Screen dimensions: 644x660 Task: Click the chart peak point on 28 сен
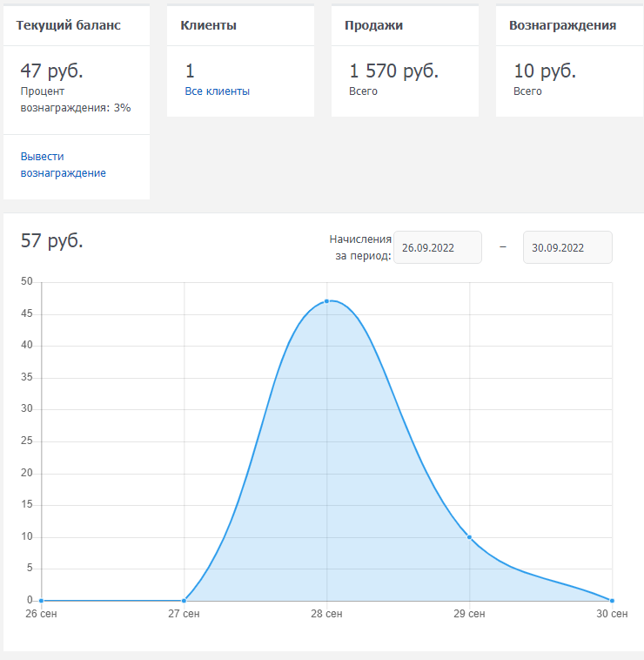point(327,301)
